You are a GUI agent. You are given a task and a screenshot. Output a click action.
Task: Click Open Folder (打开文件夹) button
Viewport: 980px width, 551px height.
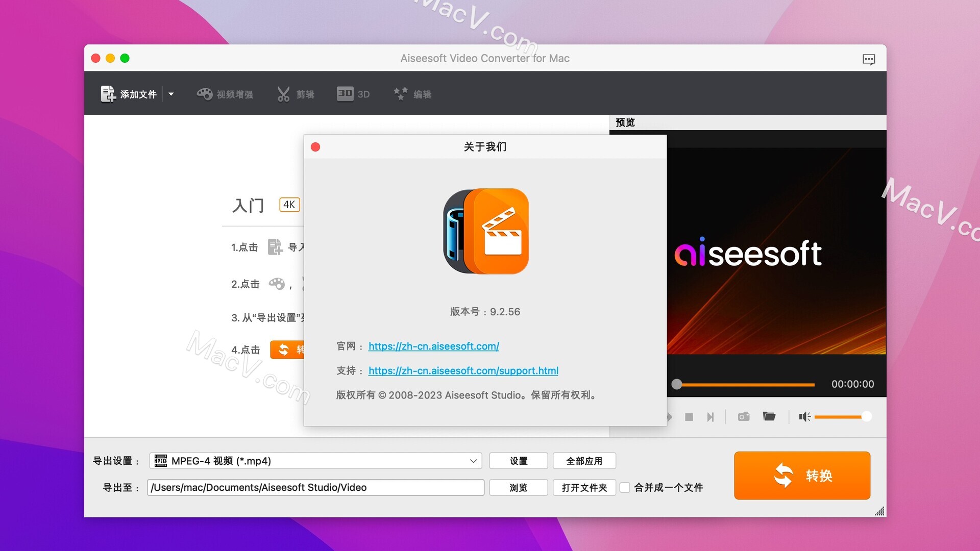tap(584, 487)
